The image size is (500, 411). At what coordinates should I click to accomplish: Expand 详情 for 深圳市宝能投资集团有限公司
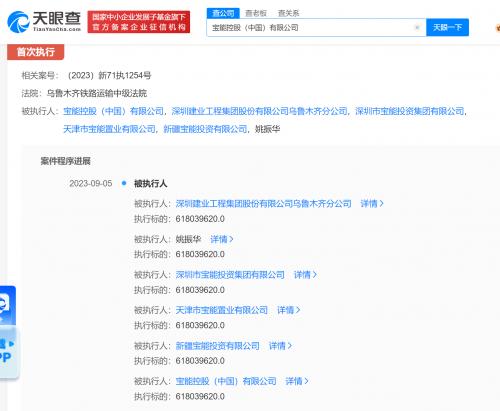(x=305, y=275)
